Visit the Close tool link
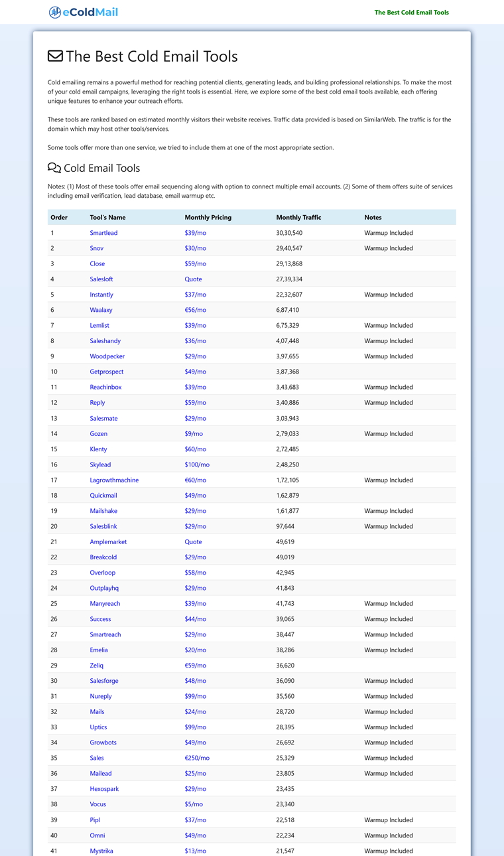 97,263
